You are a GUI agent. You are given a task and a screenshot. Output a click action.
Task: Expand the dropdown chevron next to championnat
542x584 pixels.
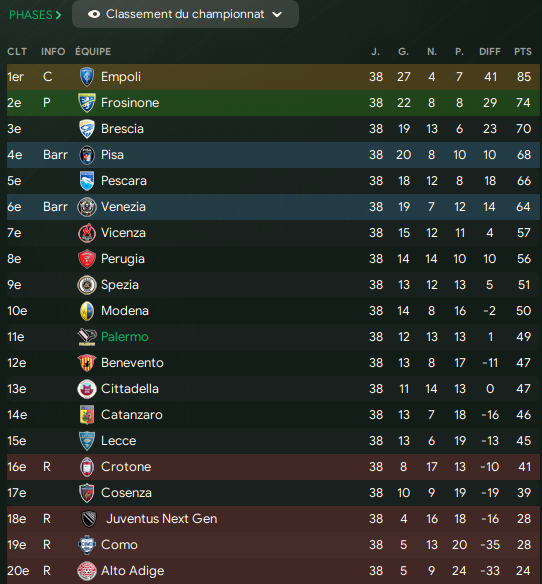pos(277,15)
